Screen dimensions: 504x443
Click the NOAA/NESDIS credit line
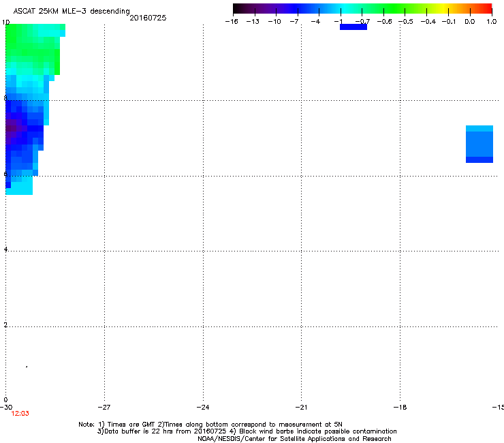pyautogui.click(x=294, y=439)
